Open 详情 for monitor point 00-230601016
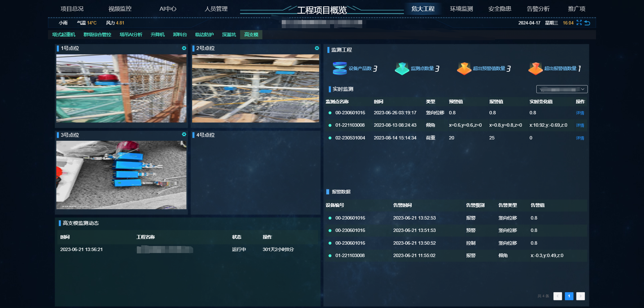This screenshot has width=644, height=308. 580,113
